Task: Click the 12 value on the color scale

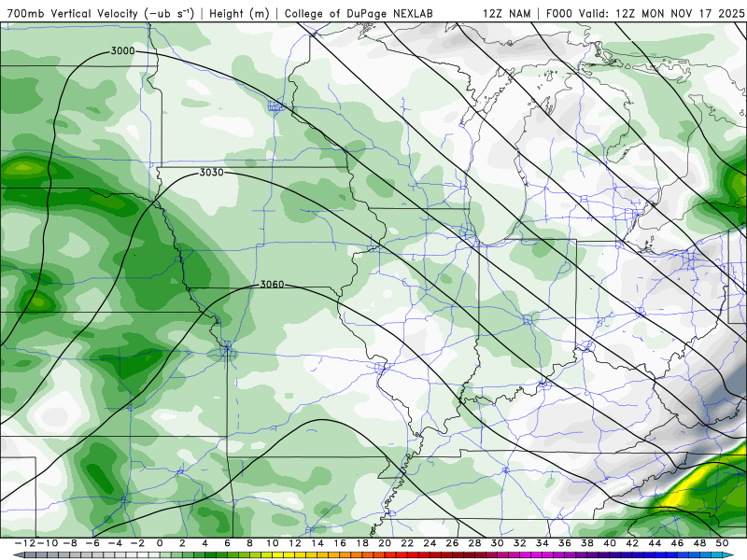Action: (x=295, y=543)
